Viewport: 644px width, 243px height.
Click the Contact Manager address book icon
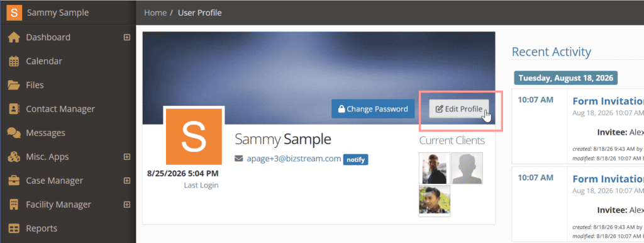pyautogui.click(x=14, y=109)
